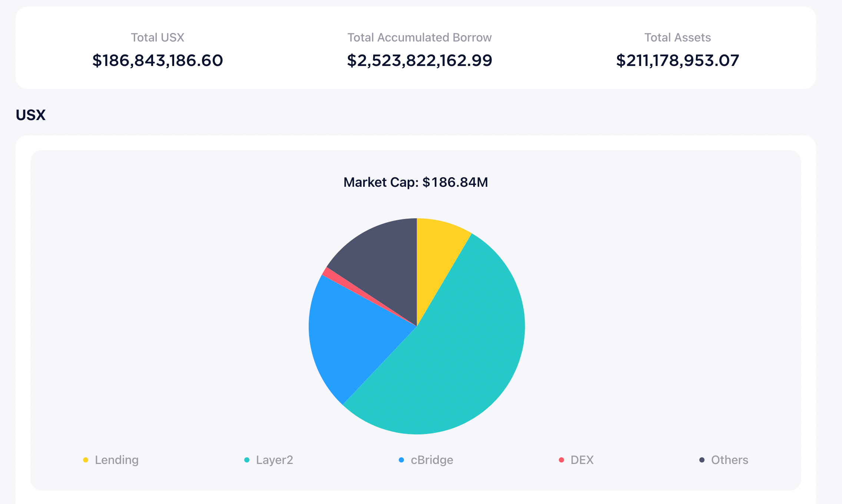The width and height of the screenshot is (842, 504).
Task: Click the red DEX legend dot
Action: click(x=561, y=460)
